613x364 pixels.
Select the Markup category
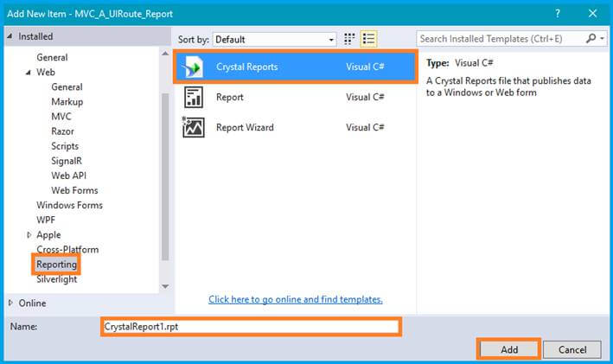click(67, 102)
